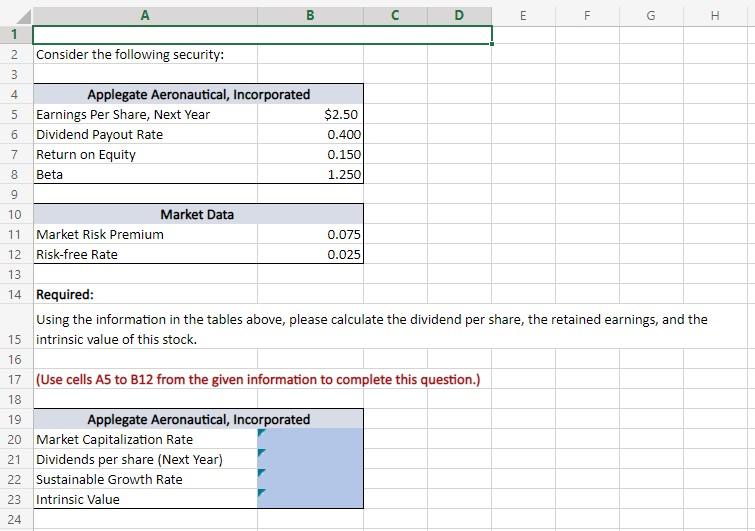
Task: Select column G header
Action: [651, 15]
